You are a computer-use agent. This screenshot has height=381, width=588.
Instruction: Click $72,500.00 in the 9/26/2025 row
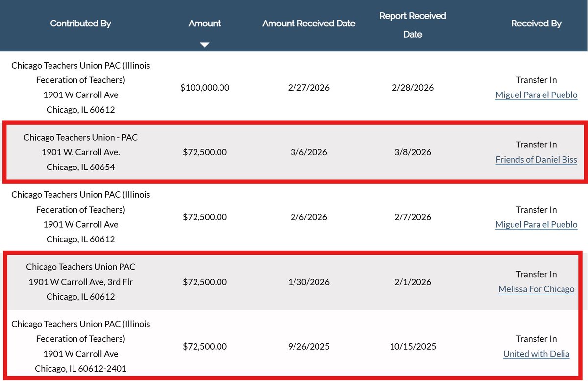[205, 347]
